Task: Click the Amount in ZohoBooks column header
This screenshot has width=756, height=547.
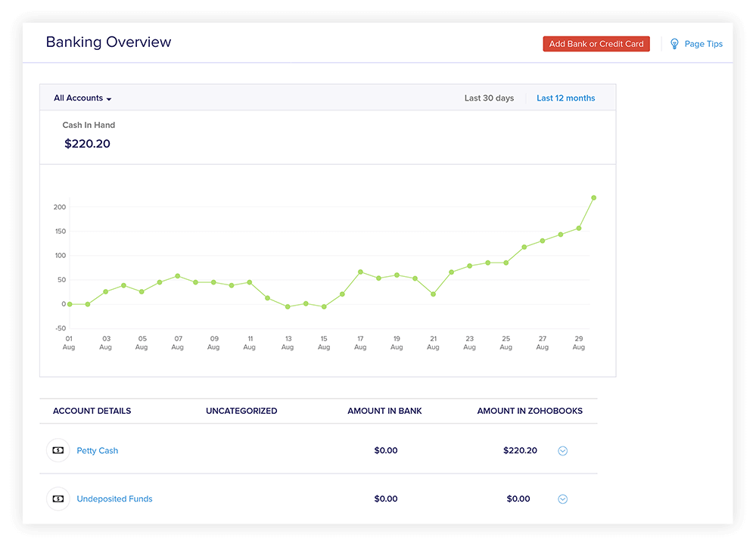Action: (530, 411)
